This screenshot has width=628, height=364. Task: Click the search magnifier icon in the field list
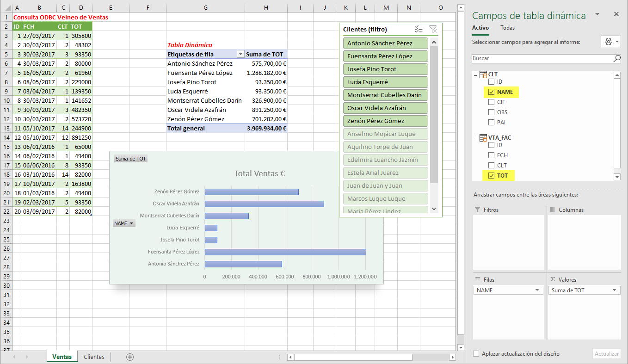tap(617, 59)
